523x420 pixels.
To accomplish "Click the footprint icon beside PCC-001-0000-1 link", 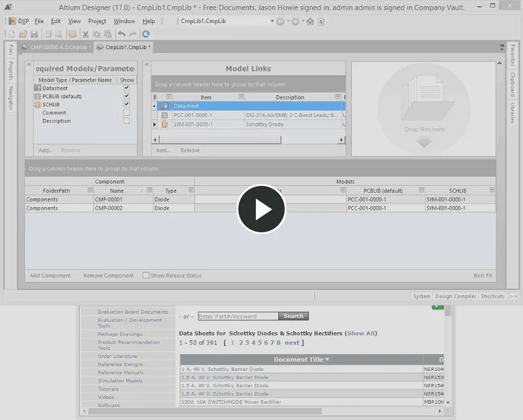I will click(164, 115).
